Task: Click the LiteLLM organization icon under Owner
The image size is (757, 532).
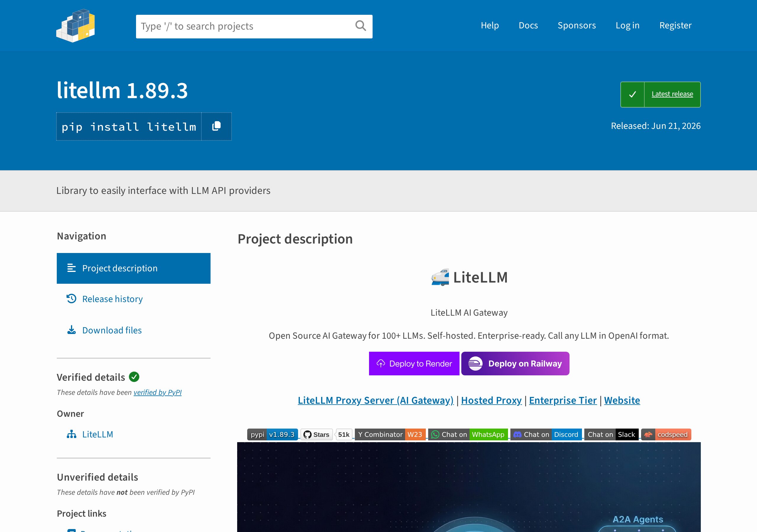Action: pyautogui.click(x=71, y=434)
